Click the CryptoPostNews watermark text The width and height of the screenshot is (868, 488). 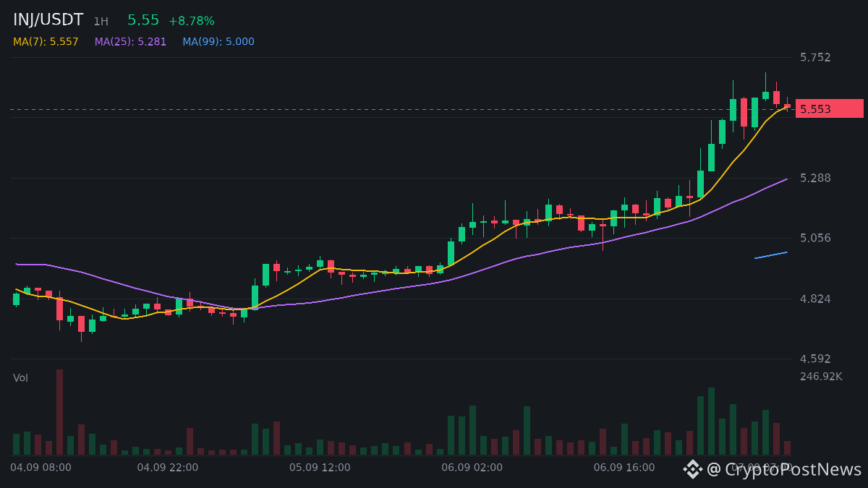[784, 469]
